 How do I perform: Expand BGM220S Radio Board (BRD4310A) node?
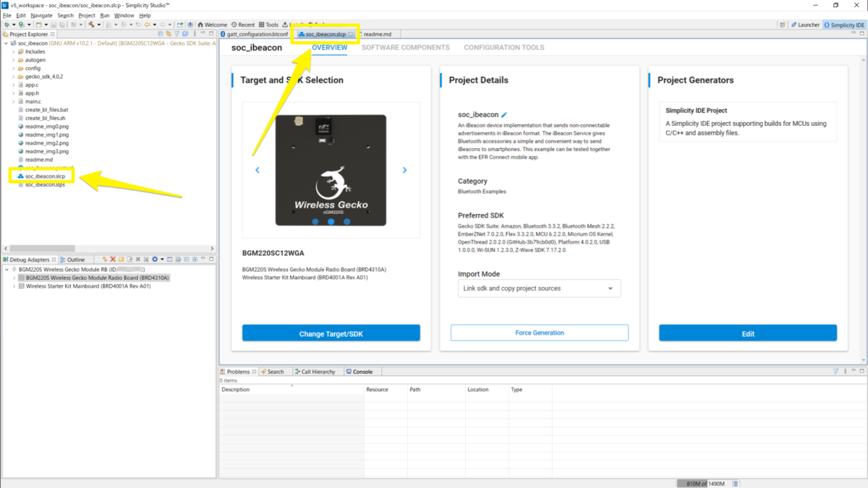click(14, 278)
